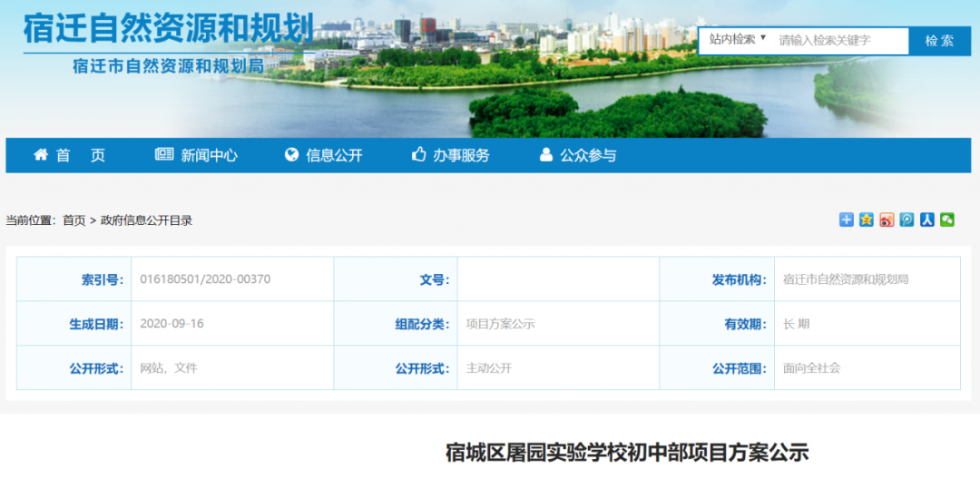Share to WeChat using green icon
Image resolution: width=980 pixels, height=479 pixels.
pos(947,220)
